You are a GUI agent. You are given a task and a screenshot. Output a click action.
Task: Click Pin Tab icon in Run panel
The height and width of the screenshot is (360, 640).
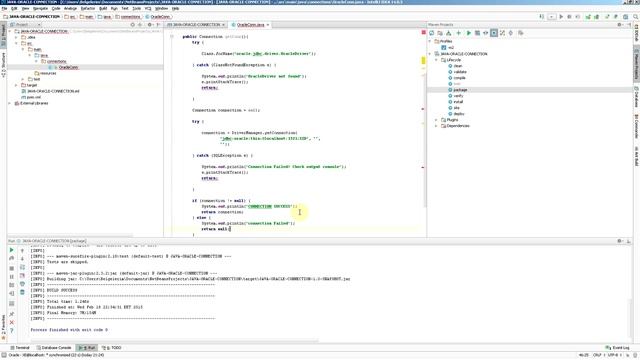point(11,314)
